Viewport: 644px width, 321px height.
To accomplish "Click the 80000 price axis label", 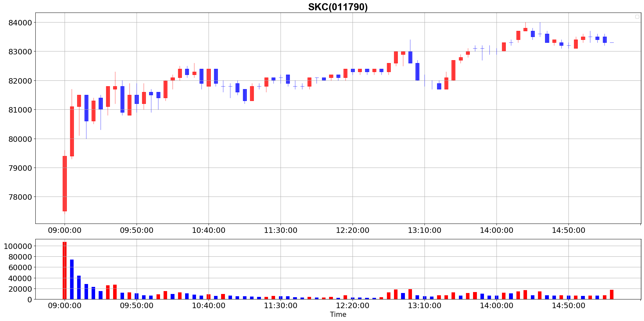I will (21, 139).
